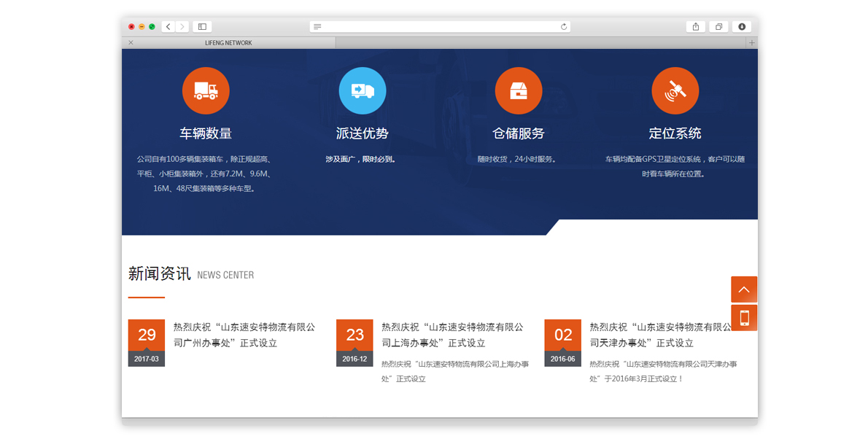Click the 上海办事处 news summary text
868x447 pixels.
(455, 371)
